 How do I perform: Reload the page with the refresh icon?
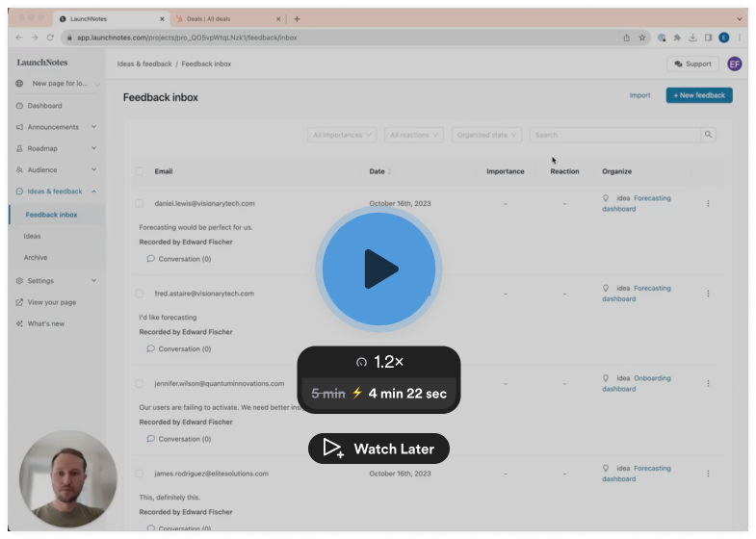coord(50,38)
